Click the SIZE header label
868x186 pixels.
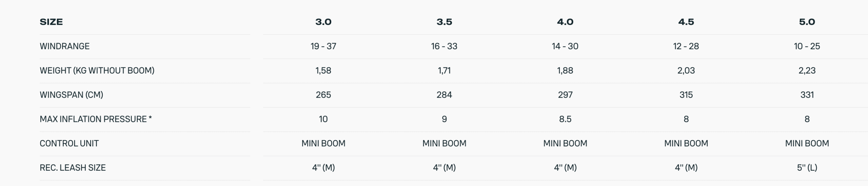pos(51,22)
